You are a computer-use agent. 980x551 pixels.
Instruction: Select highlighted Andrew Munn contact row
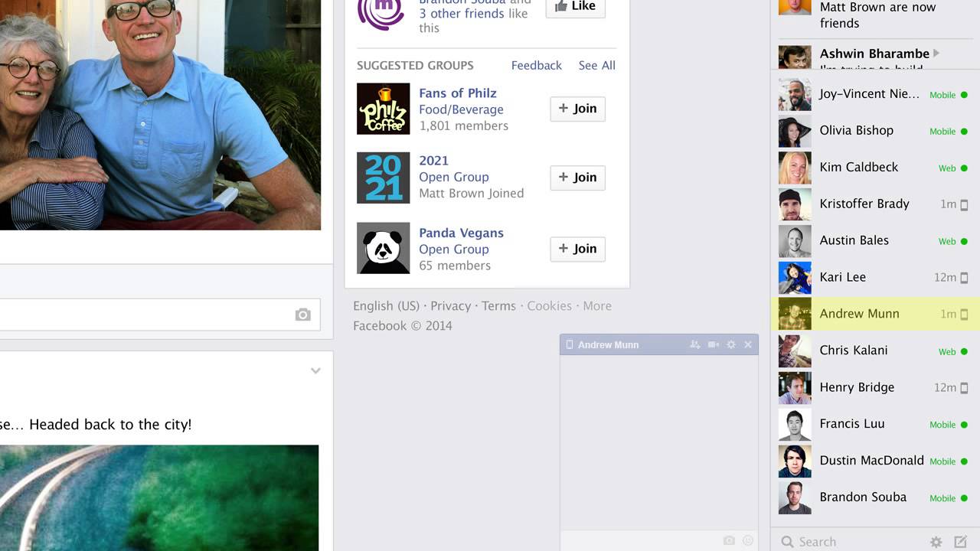pos(875,314)
